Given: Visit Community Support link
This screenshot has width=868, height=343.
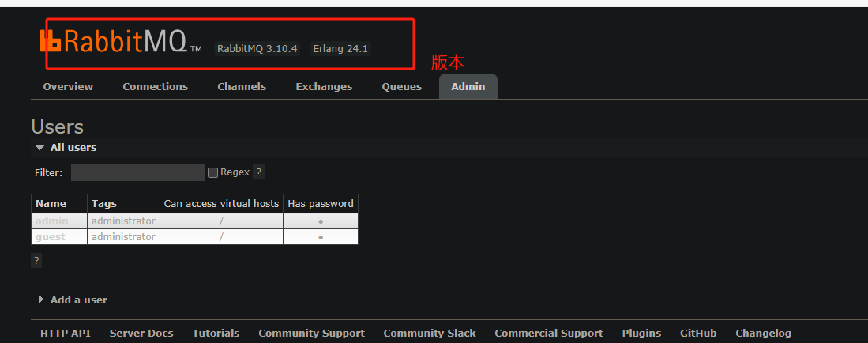Looking at the screenshot, I should [312, 333].
